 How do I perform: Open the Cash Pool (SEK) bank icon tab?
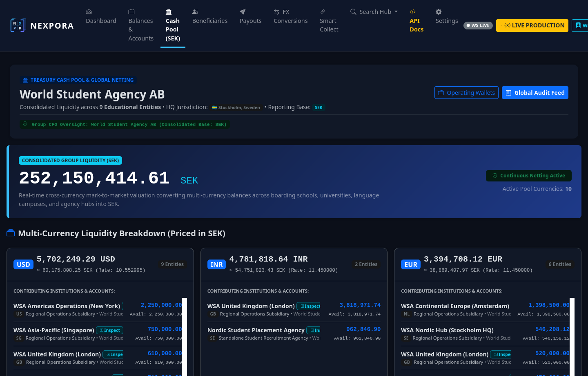169,12
